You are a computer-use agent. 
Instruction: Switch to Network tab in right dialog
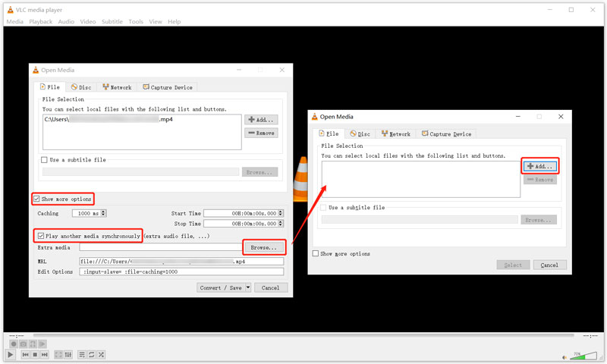395,133
